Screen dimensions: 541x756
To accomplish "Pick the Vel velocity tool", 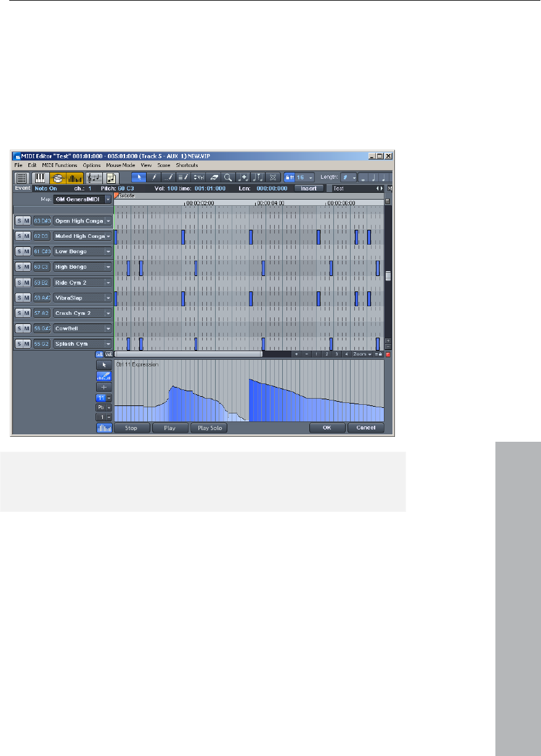I will pos(200,177).
